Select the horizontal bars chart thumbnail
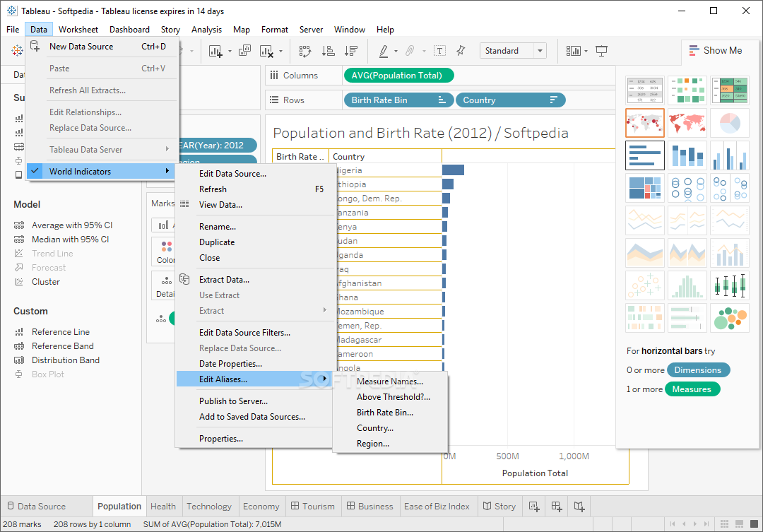 [645, 155]
